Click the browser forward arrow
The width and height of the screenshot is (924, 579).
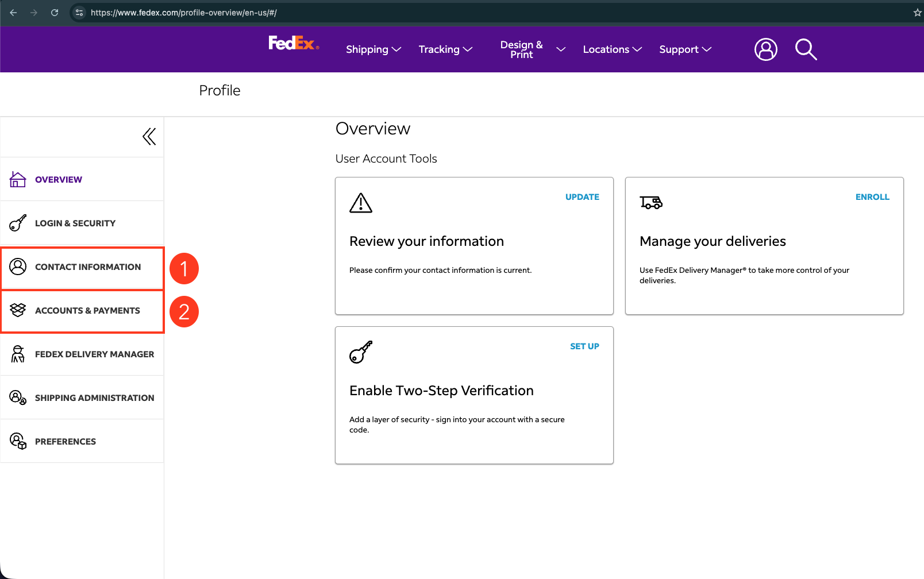coord(34,13)
